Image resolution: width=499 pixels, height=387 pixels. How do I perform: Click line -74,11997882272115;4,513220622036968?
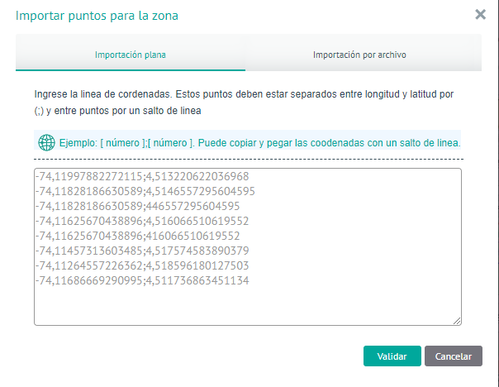point(142,176)
